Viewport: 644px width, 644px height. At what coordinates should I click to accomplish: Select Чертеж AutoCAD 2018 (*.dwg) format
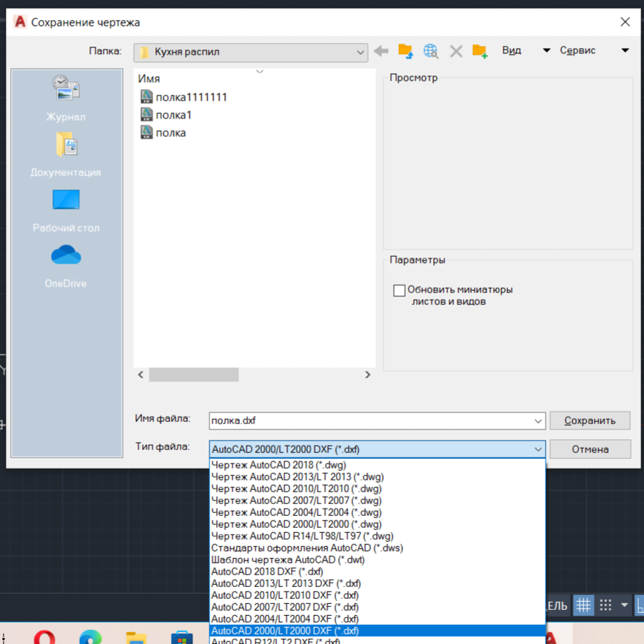point(377,465)
